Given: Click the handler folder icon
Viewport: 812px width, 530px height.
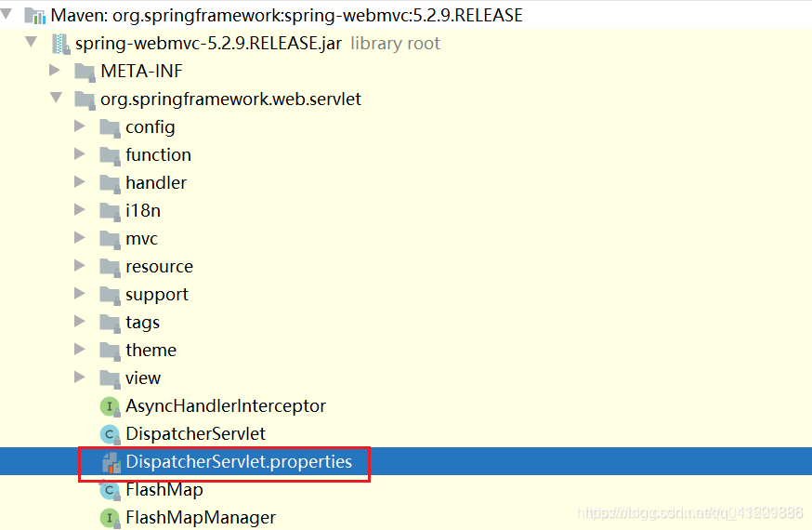Looking at the screenshot, I should (x=110, y=183).
